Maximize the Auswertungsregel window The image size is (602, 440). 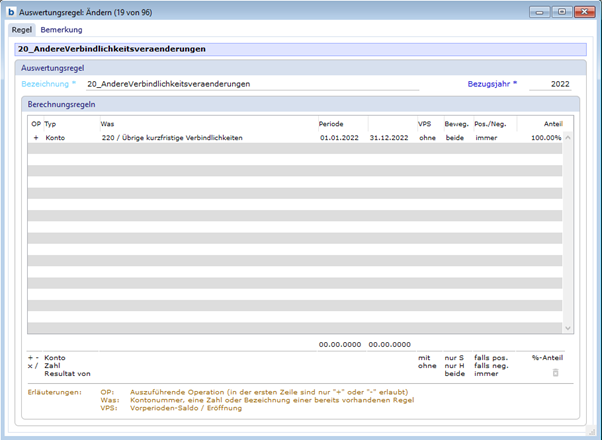(561, 12)
